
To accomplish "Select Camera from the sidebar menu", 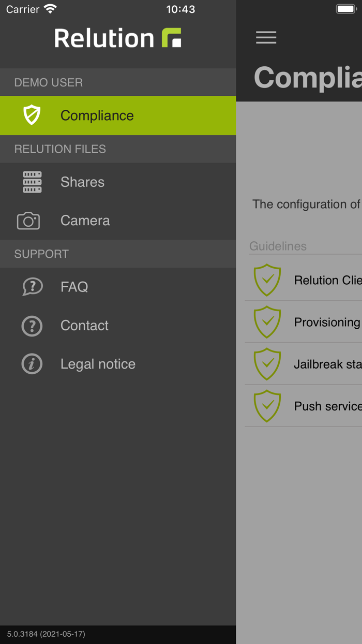I will [x=118, y=221].
